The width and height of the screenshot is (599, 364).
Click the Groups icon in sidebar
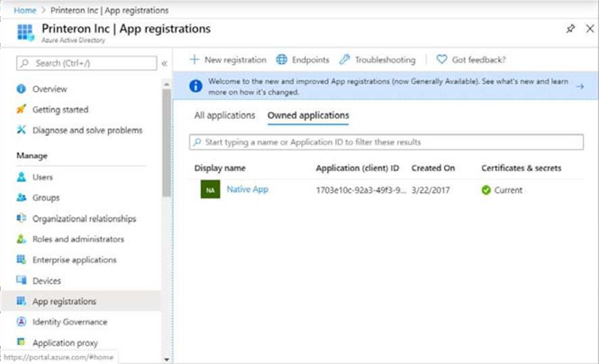pyautogui.click(x=22, y=197)
